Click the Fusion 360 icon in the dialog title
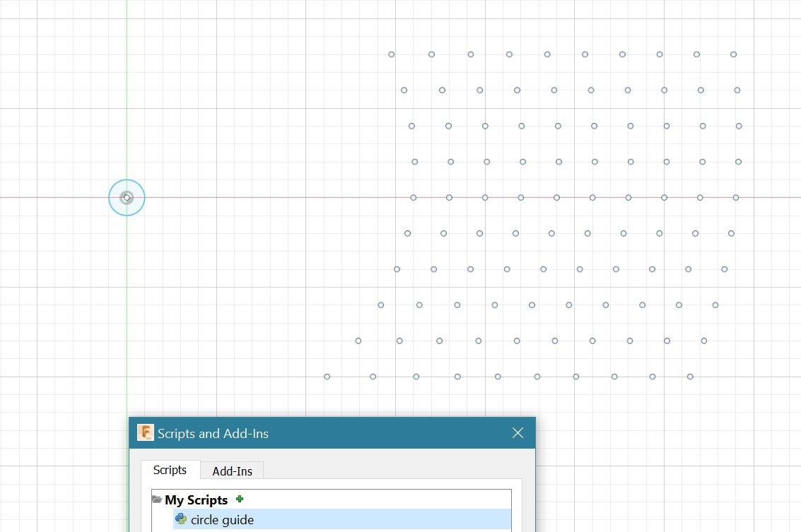 click(x=146, y=432)
